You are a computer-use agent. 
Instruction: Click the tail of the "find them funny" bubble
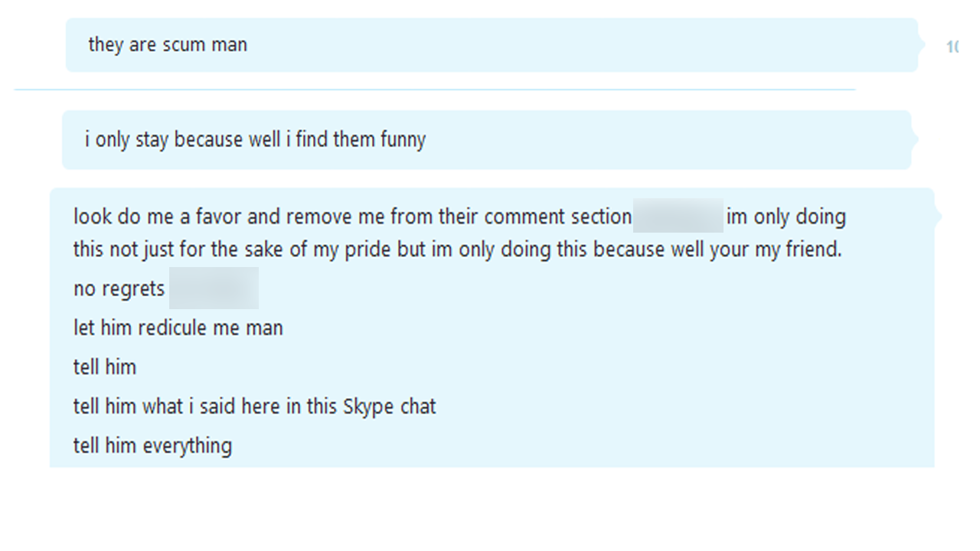pyautogui.click(x=915, y=139)
